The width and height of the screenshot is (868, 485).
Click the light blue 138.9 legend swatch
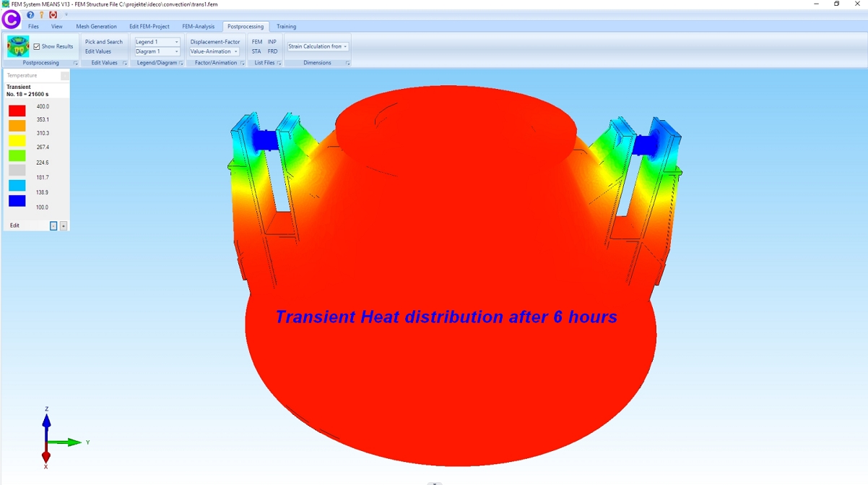17,186
